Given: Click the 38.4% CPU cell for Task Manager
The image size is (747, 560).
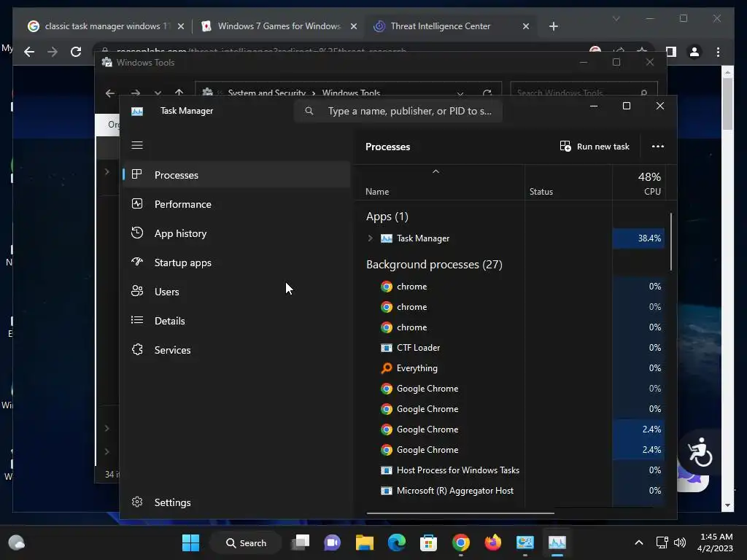Looking at the screenshot, I should 638,238.
